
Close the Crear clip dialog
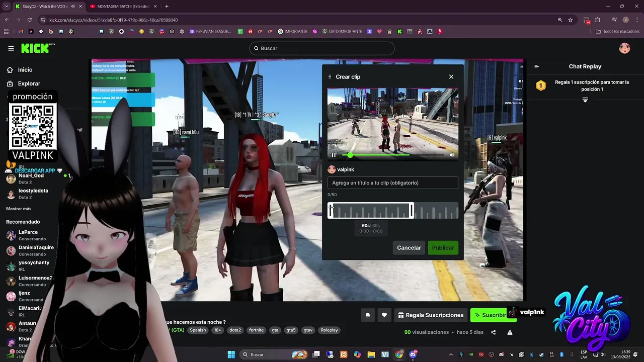(451, 77)
